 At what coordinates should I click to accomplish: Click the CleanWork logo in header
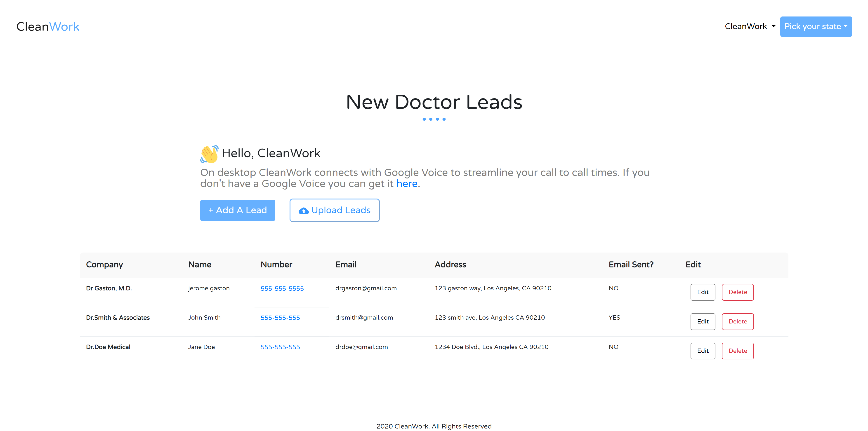click(x=48, y=27)
